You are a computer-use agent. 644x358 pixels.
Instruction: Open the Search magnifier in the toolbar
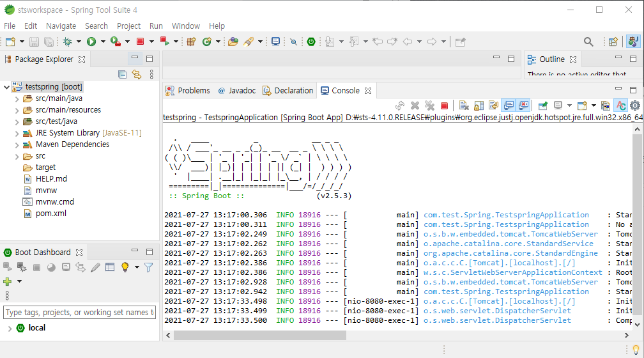(x=588, y=42)
